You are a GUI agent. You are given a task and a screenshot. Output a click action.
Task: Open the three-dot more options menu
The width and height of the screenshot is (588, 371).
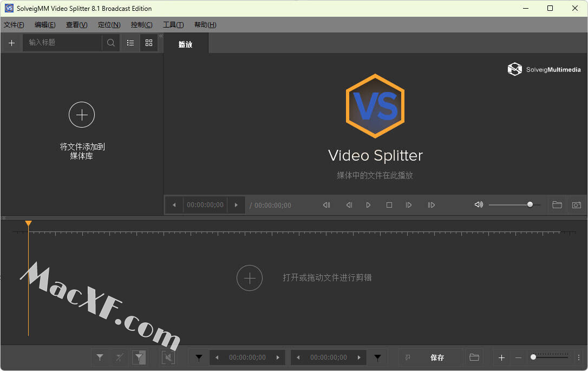pos(579,357)
